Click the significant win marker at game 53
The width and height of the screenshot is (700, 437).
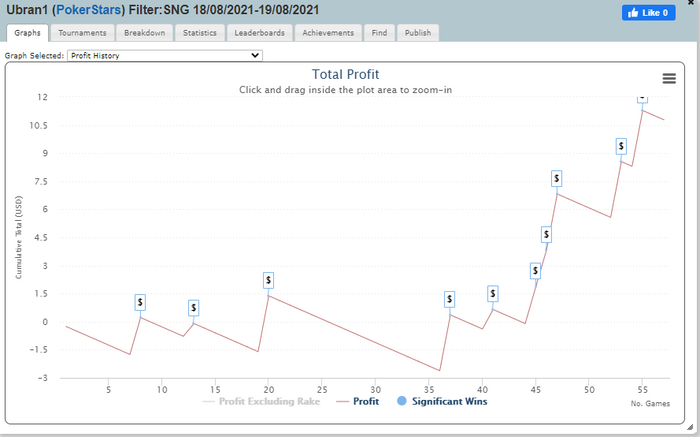click(x=621, y=146)
